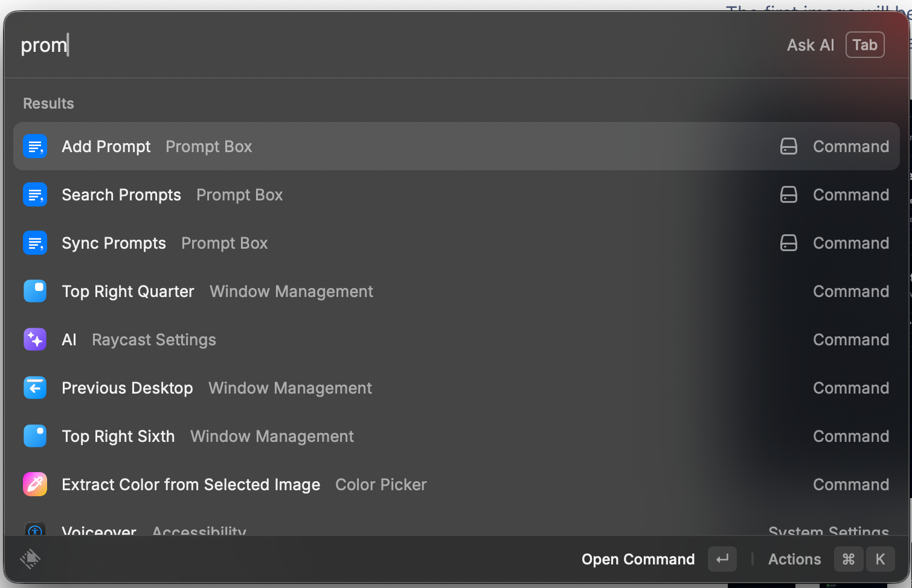The height and width of the screenshot is (588, 912).
Task: Click the purple AI sparkle icon
Action: coord(35,339)
